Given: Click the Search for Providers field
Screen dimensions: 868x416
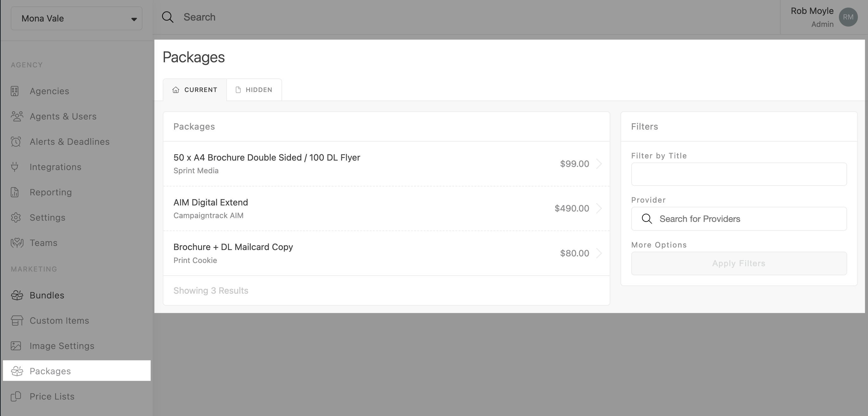Looking at the screenshot, I should pos(739,219).
